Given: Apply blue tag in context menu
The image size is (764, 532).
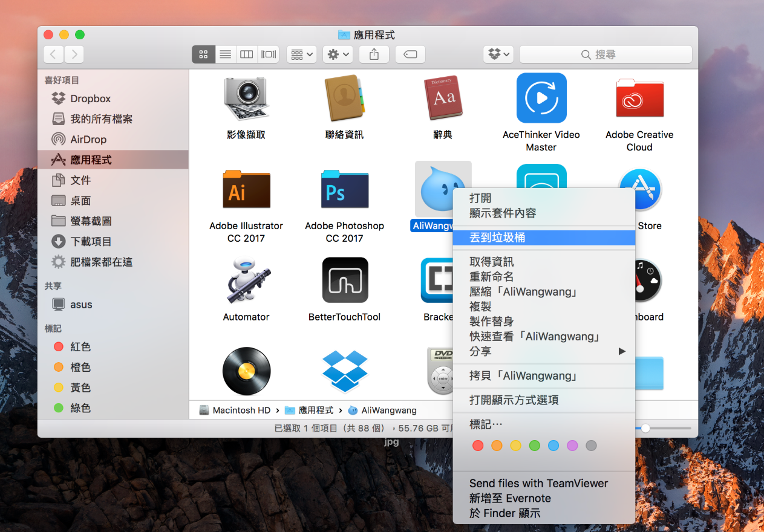Looking at the screenshot, I should (x=553, y=446).
